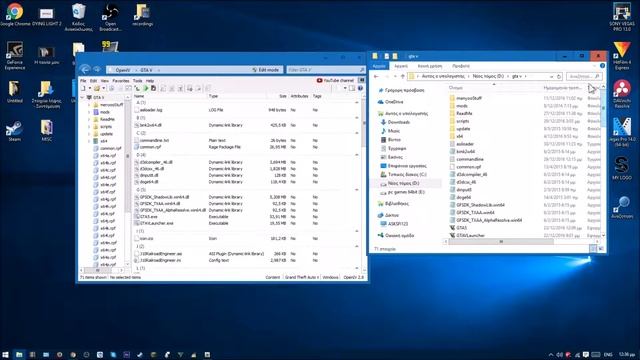Select commandline.txt in OpenIV list
640x360 pixels.
click(154, 140)
